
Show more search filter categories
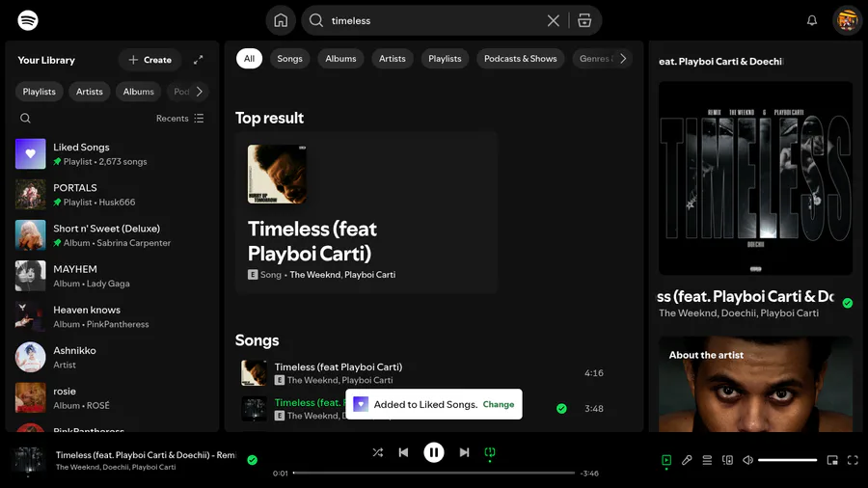click(623, 58)
